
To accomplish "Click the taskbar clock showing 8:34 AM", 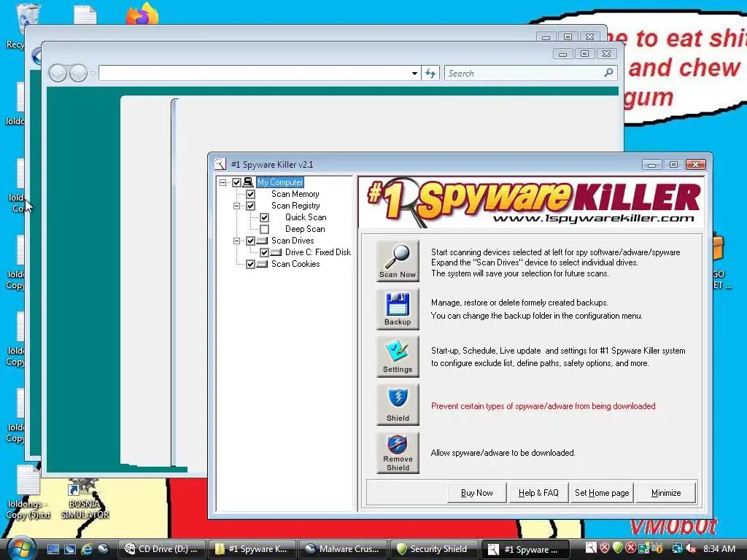I will pos(719,549).
